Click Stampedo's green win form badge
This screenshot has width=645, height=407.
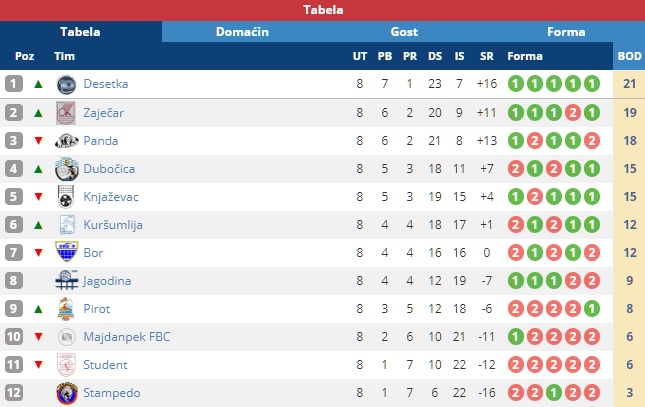click(554, 393)
